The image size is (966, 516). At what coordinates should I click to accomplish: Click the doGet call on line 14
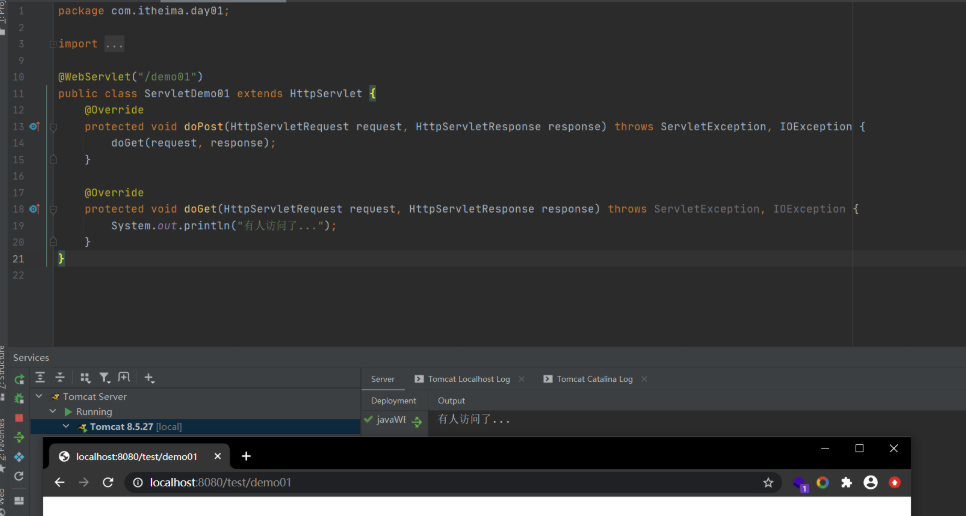click(x=128, y=143)
